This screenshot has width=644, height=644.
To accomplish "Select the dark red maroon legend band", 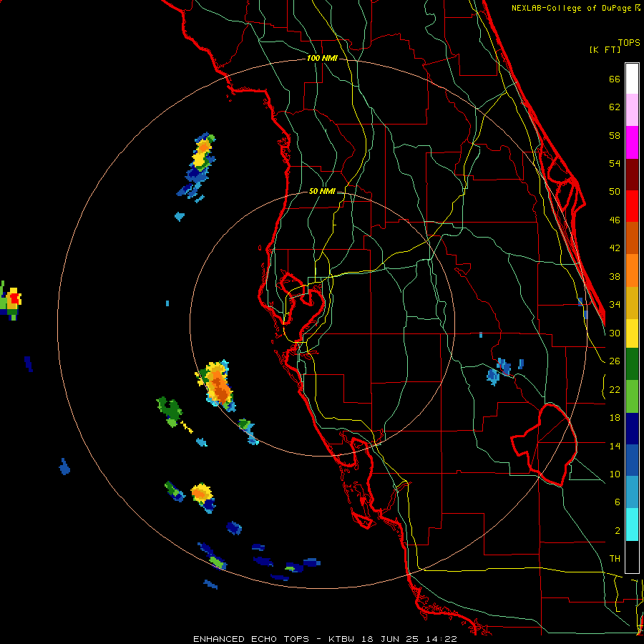I will click(x=632, y=175).
